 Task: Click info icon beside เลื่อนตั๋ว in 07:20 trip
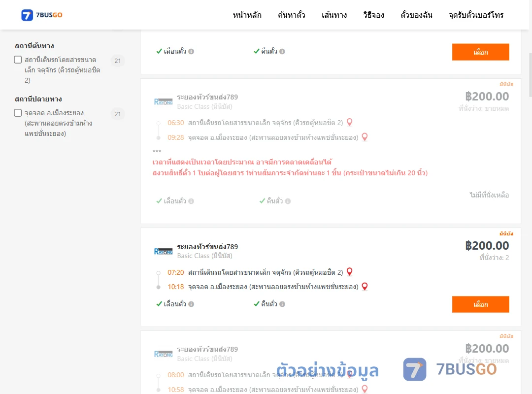191,304
